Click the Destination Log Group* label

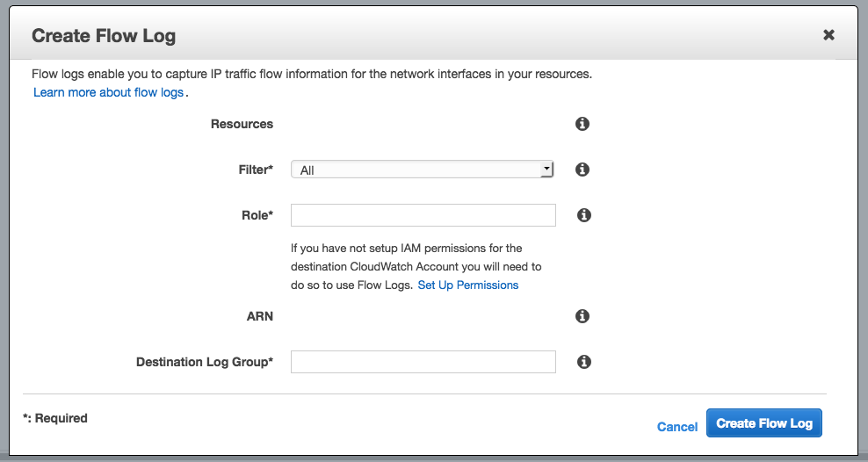tap(205, 362)
